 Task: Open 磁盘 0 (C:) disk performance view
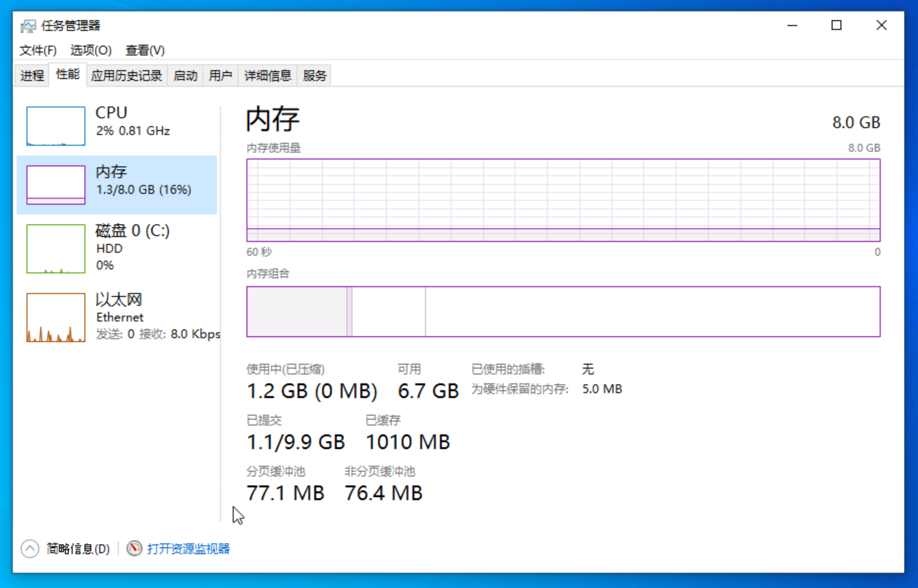click(55, 248)
